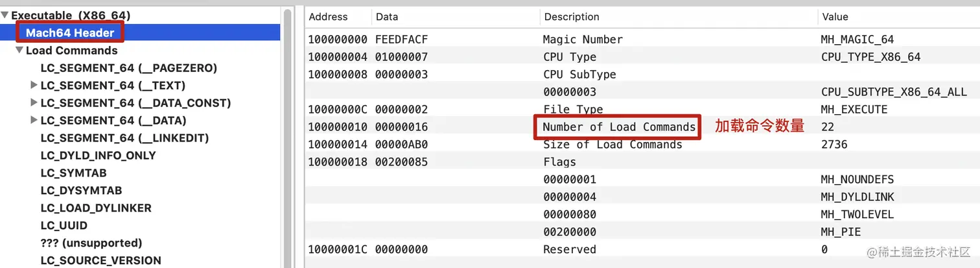
Task: Select 00000AB0 data cell
Action: (x=401, y=144)
